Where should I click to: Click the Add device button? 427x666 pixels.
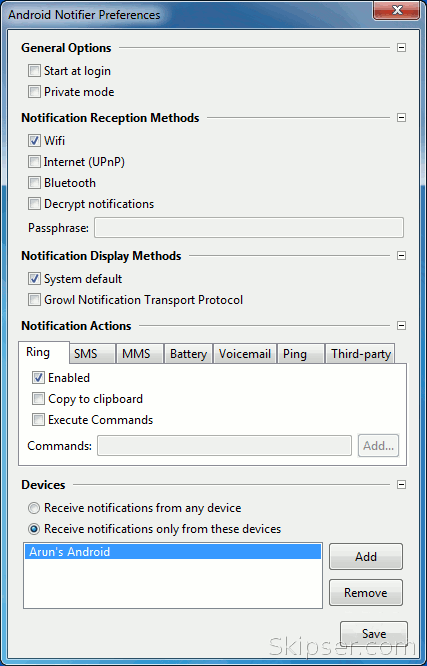[x=366, y=556]
